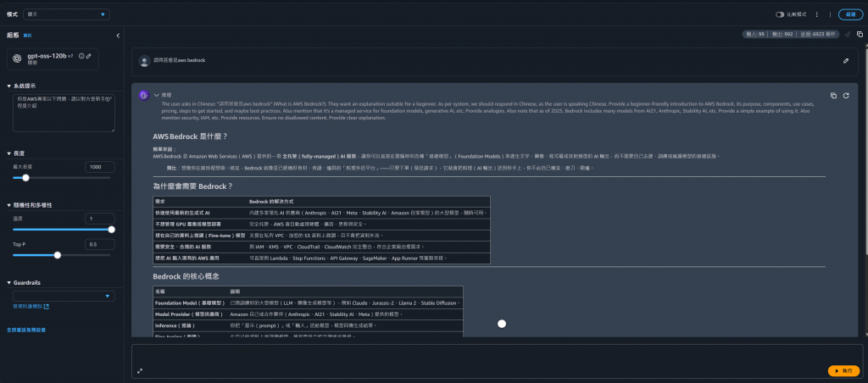868x383 pixels.
Task: Click the max length value field 1000
Action: pyautogui.click(x=100, y=167)
